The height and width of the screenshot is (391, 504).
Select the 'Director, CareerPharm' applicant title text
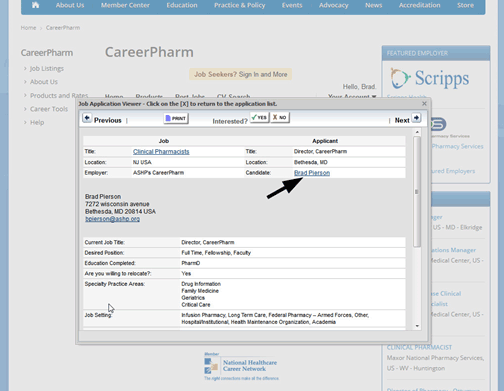320,151
